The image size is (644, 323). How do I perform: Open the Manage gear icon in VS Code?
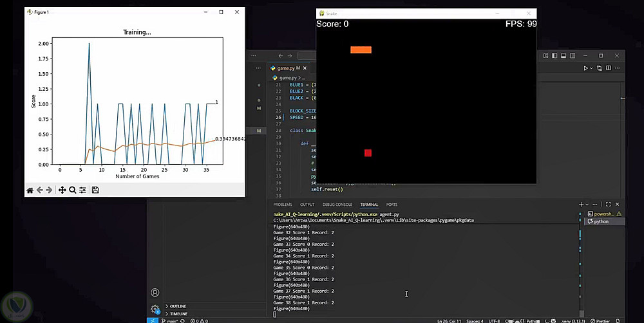point(155,309)
